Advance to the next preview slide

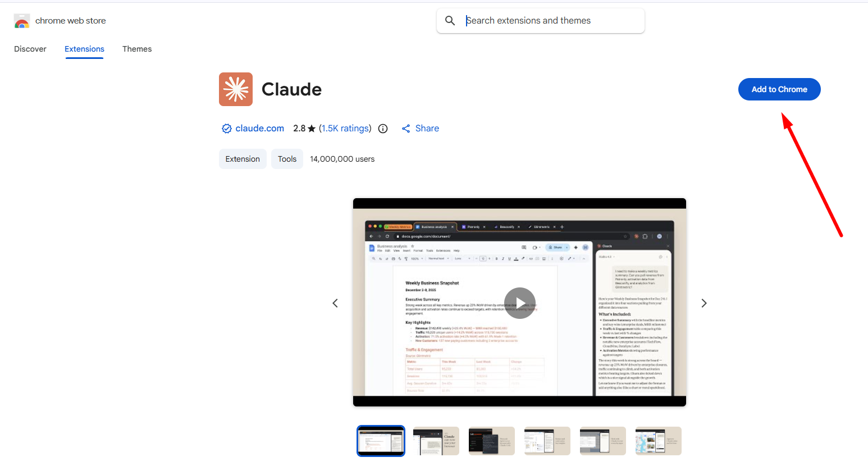[x=704, y=303]
